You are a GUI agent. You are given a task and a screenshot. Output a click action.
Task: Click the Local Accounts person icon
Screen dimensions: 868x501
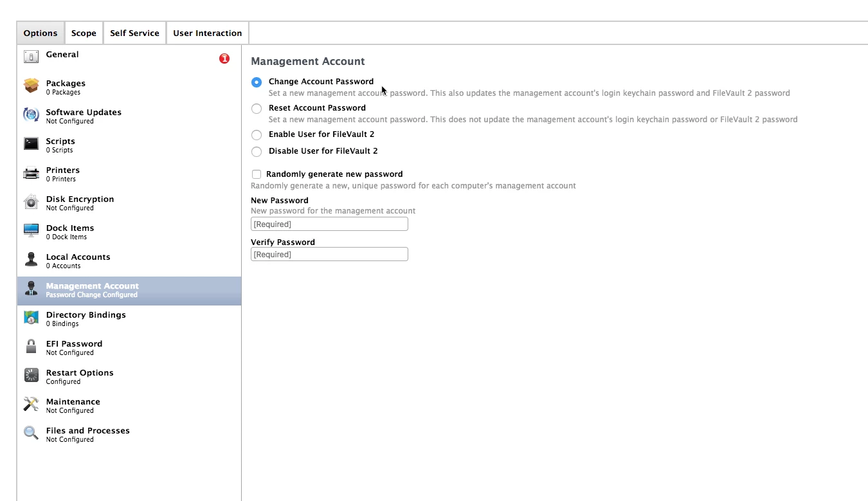tap(31, 259)
